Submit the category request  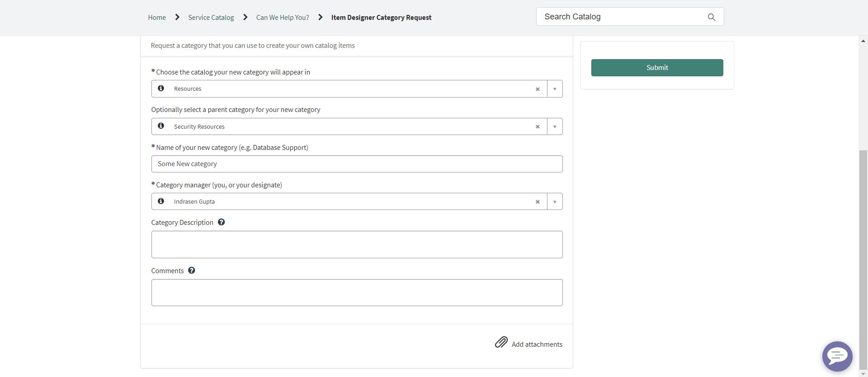(657, 68)
